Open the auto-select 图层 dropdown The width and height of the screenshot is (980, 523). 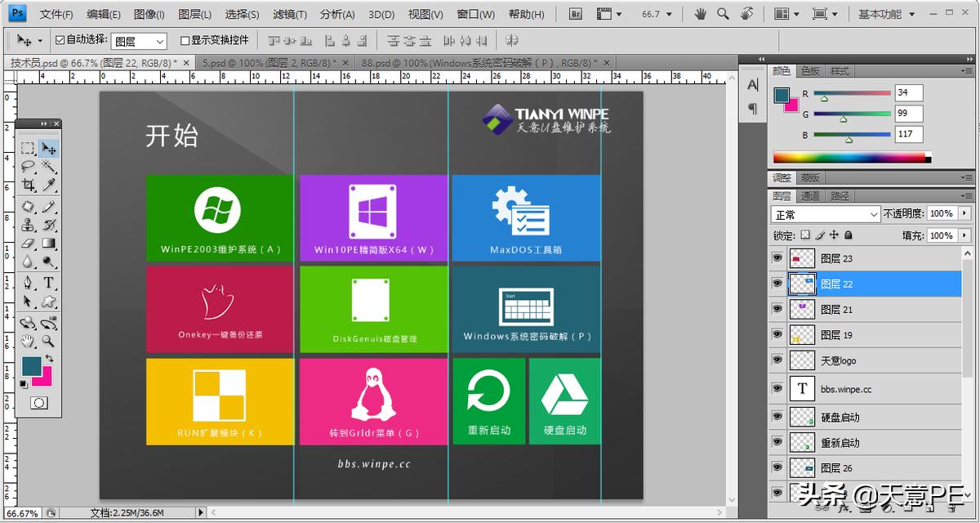[138, 41]
